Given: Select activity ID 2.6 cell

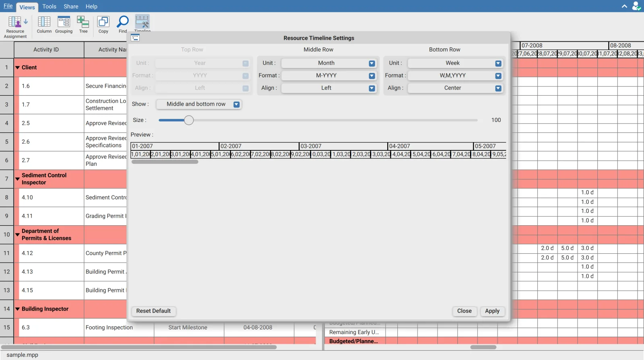Looking at the screenshot, I should (x=52, y=142).
